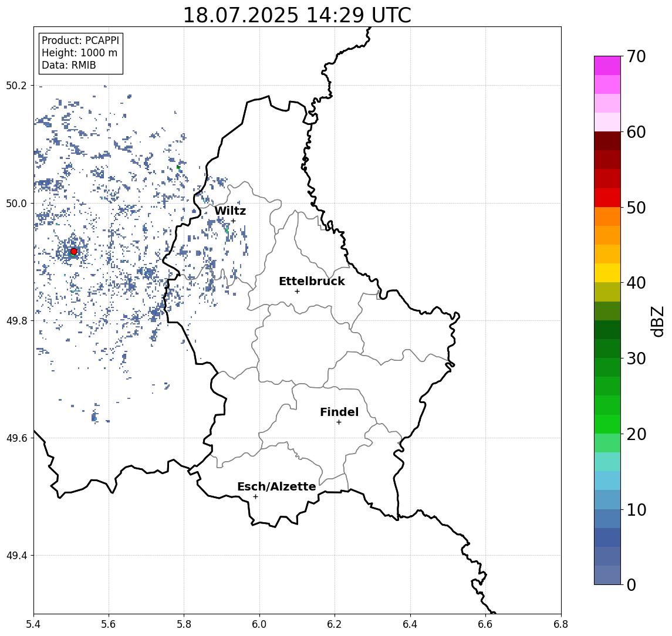Click the 50.2 latitude axis label

[x=16, y=85]
